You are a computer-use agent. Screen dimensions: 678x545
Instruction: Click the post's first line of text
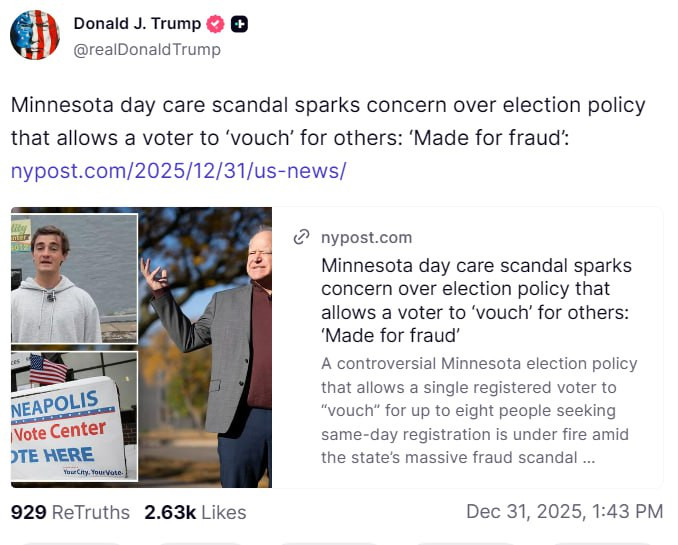pyautogui.click(x=328, y=105)
